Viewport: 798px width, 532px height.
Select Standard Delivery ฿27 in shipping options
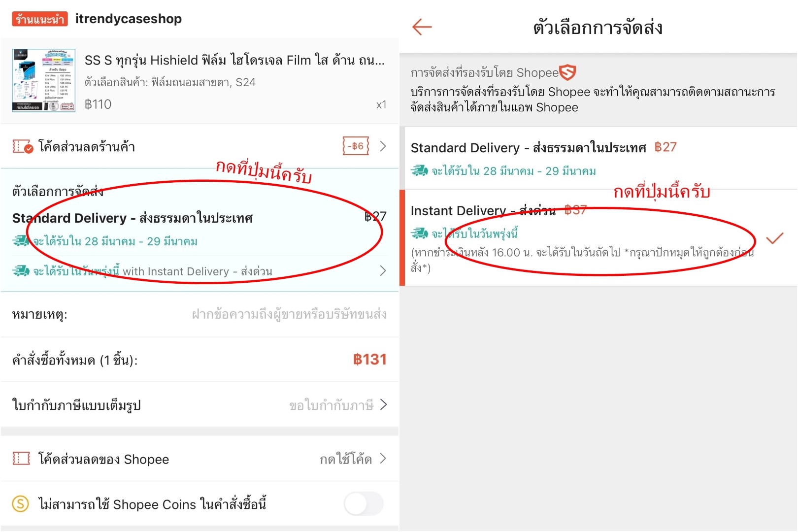click(x=598, y=158)
